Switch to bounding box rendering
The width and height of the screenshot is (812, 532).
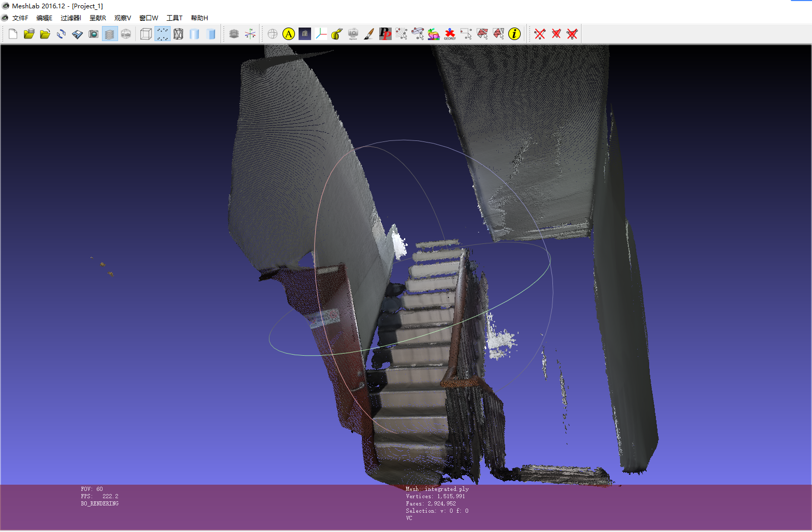[x=146, y=33]
